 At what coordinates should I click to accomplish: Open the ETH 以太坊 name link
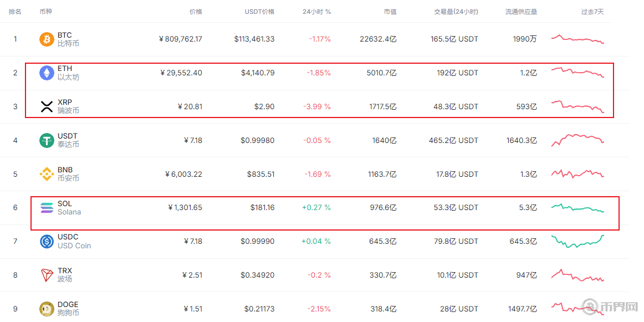(x=68, y=73)
